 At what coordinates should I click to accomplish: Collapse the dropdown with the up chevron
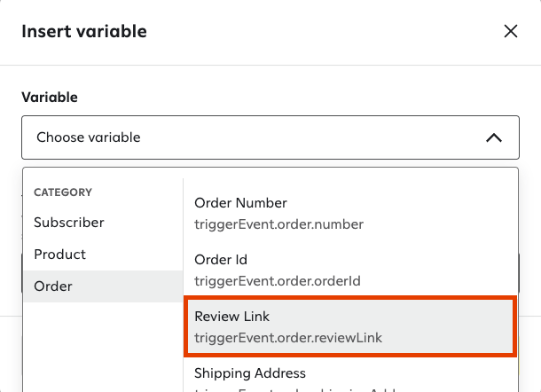click(x=494, y=137)
